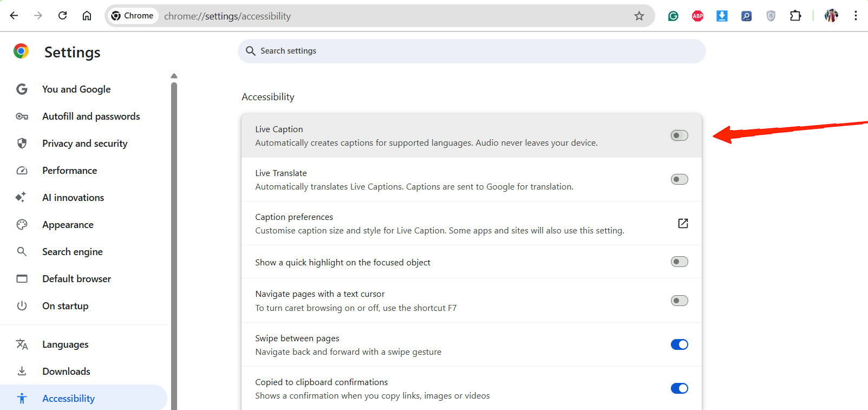Click the profile avatar icon
The width and height of the screenshot is (868, 410).
831,16
